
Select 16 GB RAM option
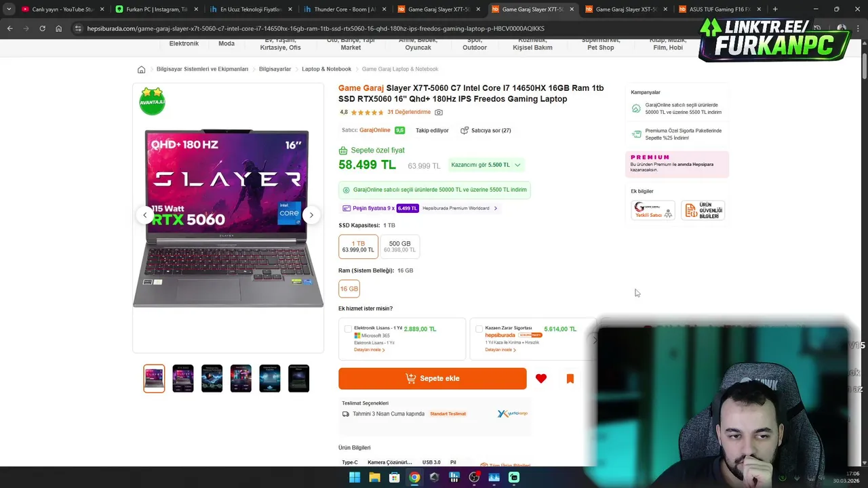point(349,289)
